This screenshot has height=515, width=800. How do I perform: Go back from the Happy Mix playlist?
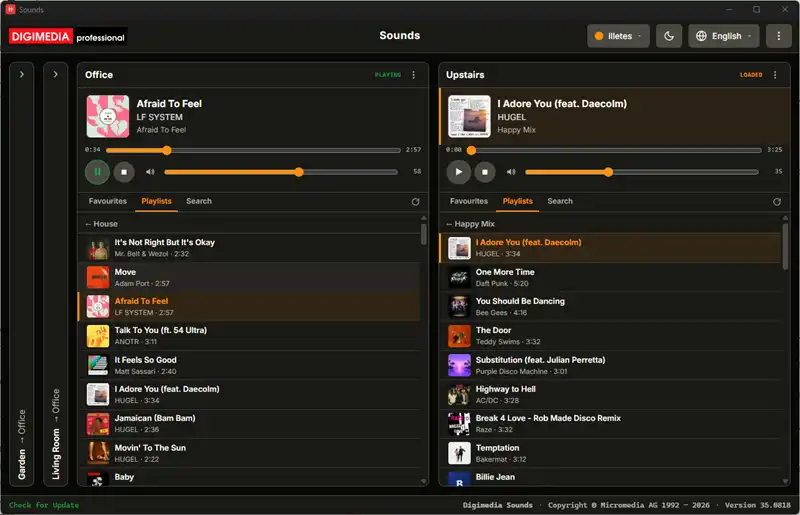click(470, 224)
